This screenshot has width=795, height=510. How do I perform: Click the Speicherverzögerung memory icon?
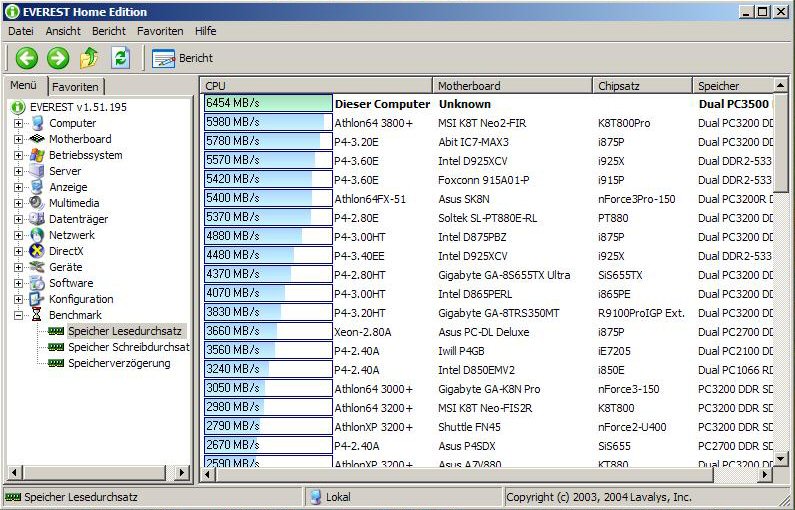click(56, 363)
